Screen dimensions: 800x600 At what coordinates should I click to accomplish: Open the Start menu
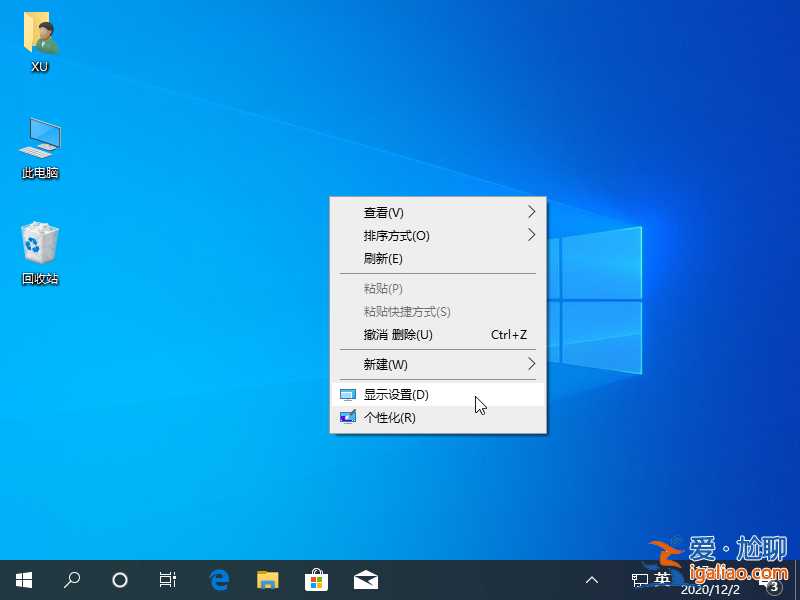pyautogui.click(x=24, y=579)
